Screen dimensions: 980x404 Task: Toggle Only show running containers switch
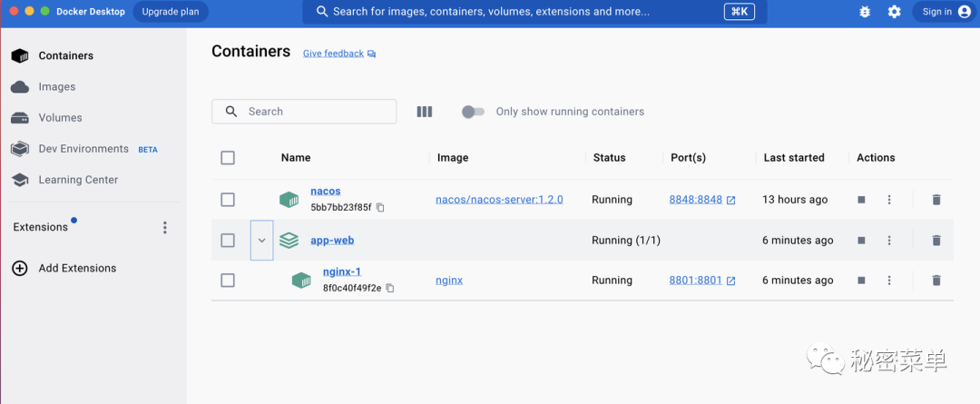473,112
